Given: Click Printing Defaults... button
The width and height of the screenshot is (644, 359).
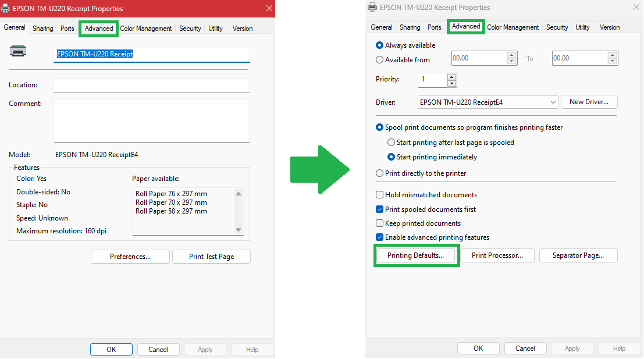Looking at the screenshot, I should click(x=415, y=255).
